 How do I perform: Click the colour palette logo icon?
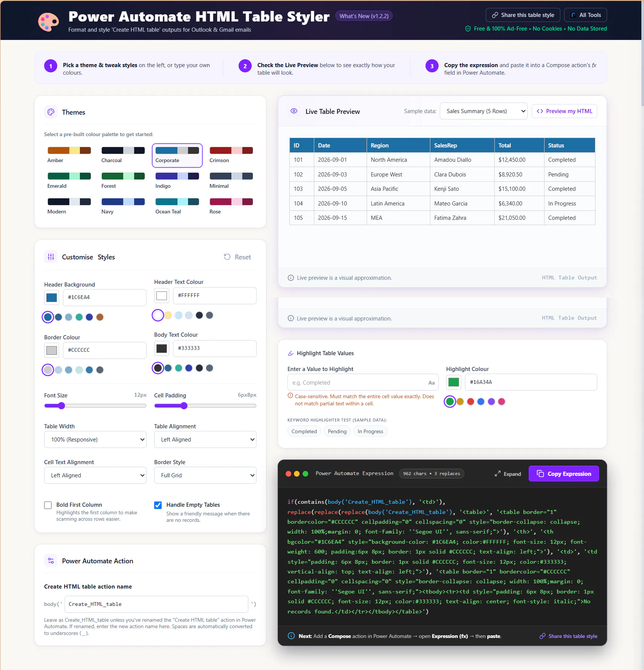(49, 22)
